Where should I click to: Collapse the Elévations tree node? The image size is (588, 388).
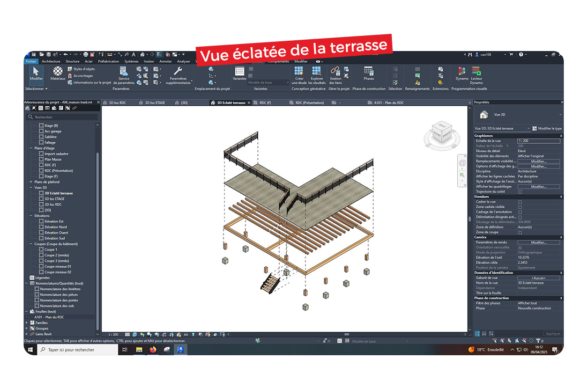coord(31,216)
